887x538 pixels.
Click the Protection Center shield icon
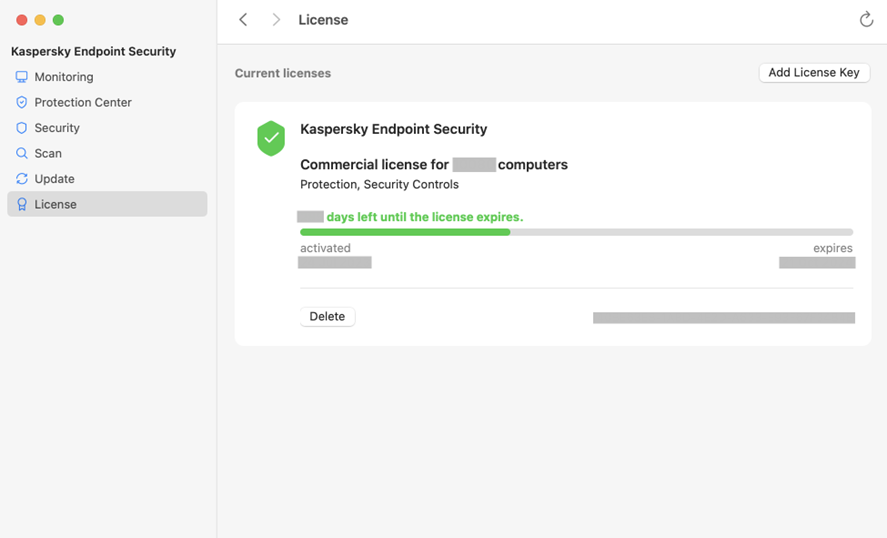click(22, 102)
